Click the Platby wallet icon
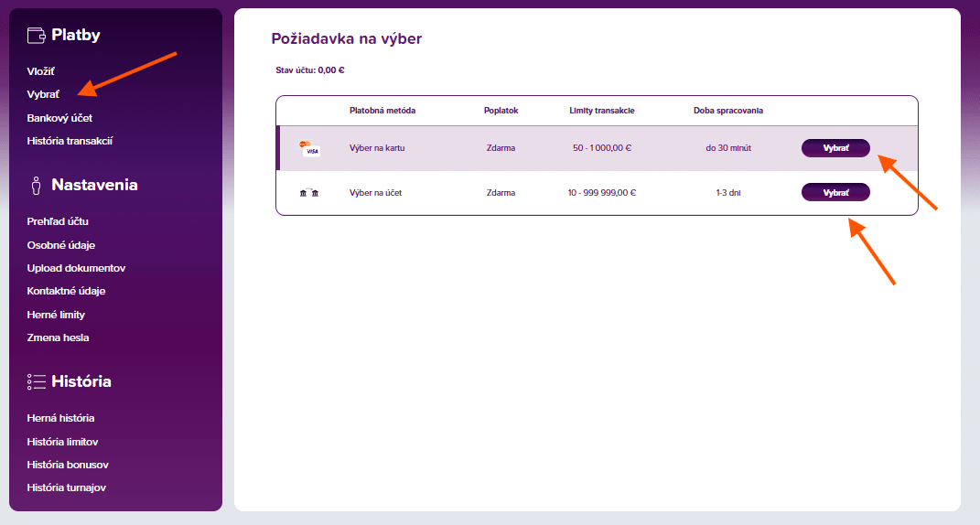The image size is (980, 525). pos(37,36)
